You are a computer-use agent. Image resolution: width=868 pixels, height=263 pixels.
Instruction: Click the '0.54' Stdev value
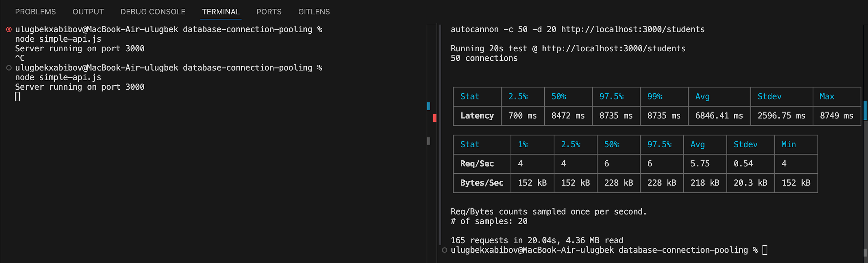click(x=743, y=164)
